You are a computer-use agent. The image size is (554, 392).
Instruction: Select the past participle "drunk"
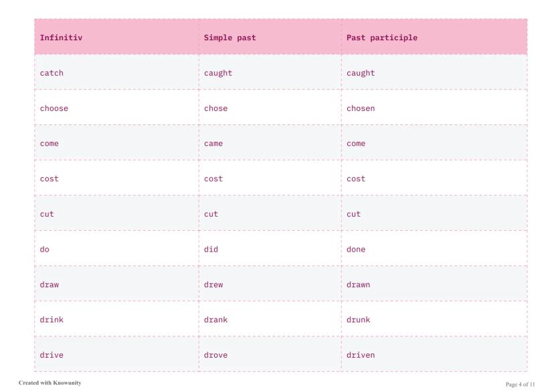[x=358, y=320]
